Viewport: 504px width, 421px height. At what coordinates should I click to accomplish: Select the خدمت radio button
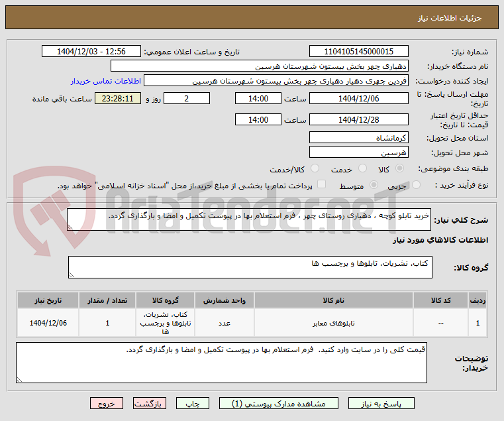pos(362,168)
